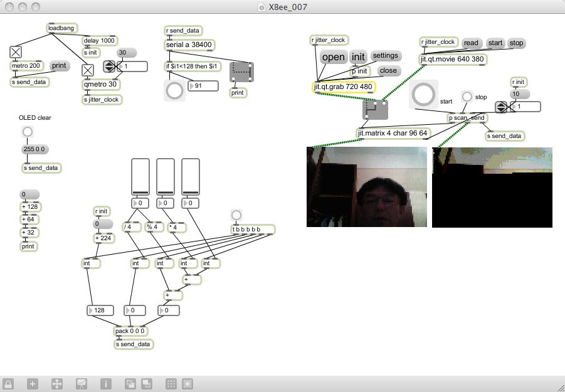The height and width of the screenshot is (392, 565).
Task: Select the qmetro 30 object
Action: 101,85
